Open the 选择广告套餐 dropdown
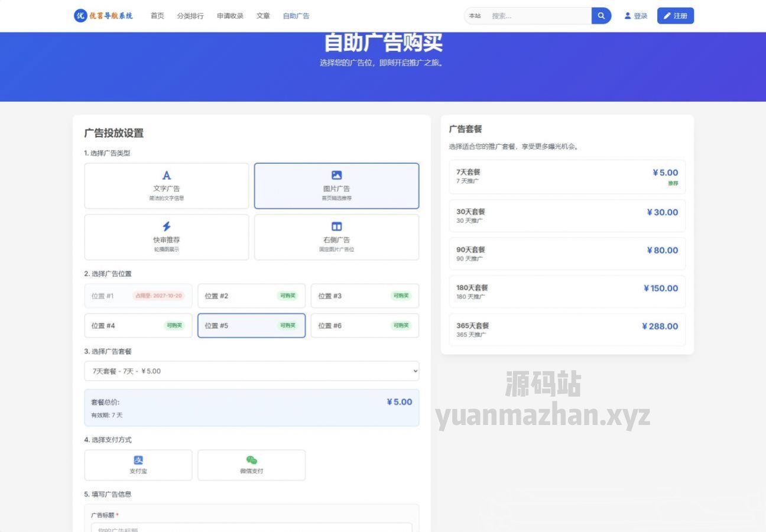This screenshot has width=766, height=532. pos(251,371)
